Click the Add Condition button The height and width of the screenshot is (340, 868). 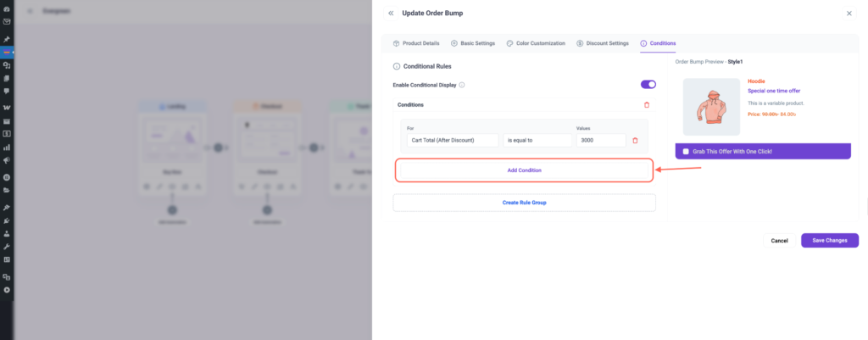pos(524,170)
